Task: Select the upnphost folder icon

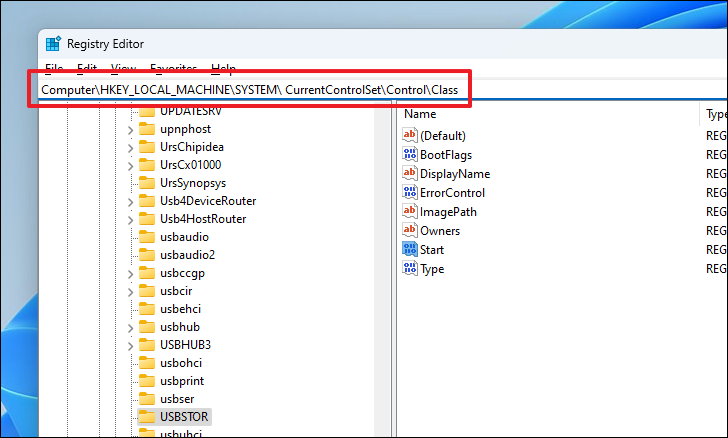Action: tap(147, 129)
